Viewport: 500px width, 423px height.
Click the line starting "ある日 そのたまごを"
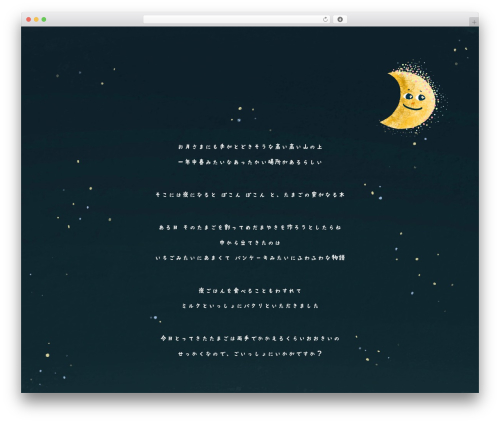250,227
